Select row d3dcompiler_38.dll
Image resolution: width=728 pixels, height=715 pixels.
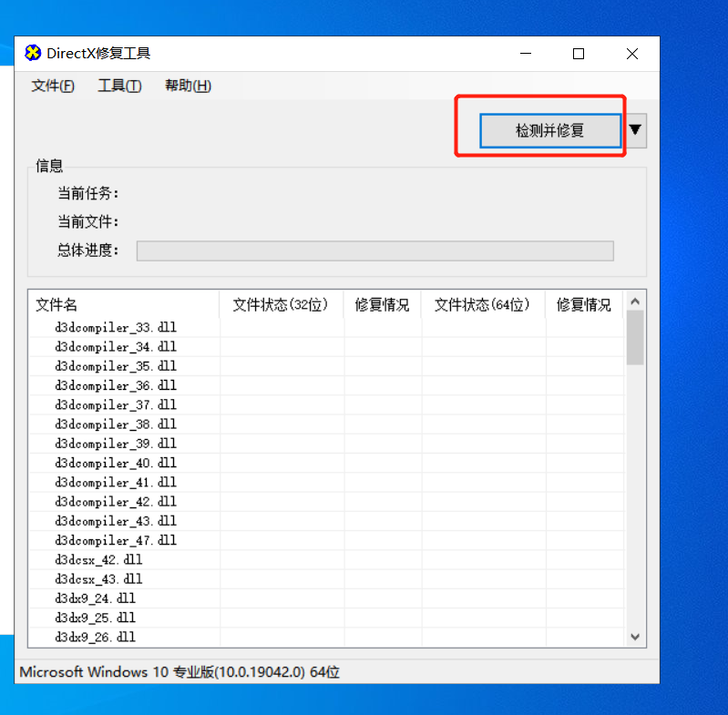coord(327,424)
